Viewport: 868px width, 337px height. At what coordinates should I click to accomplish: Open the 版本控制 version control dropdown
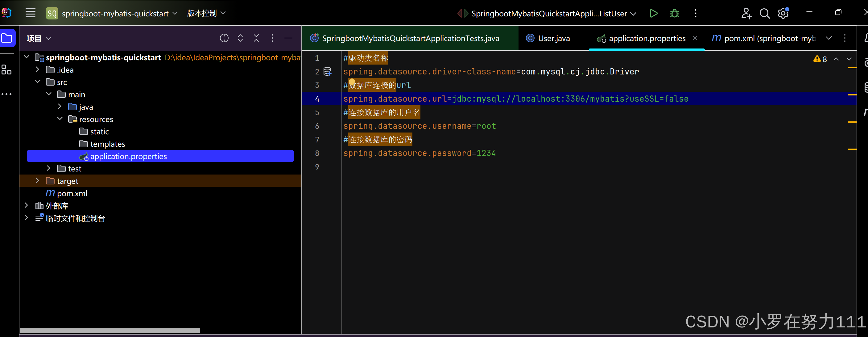point(206,13)
